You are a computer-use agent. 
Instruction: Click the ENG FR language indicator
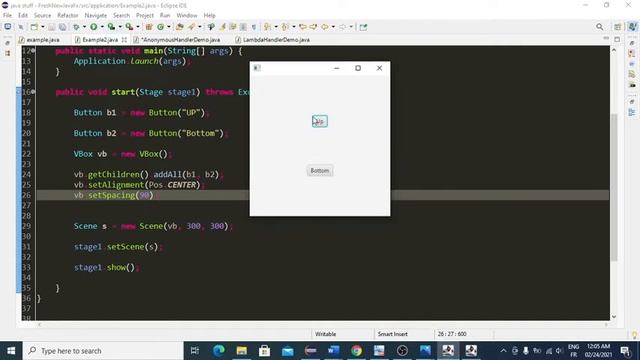pos(573,351)
